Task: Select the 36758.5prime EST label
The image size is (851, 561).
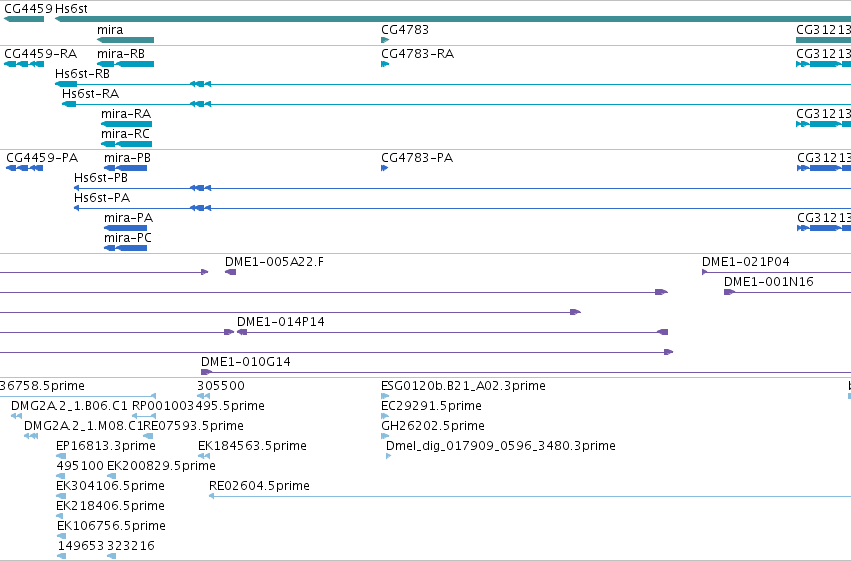Action: point(42,386)
